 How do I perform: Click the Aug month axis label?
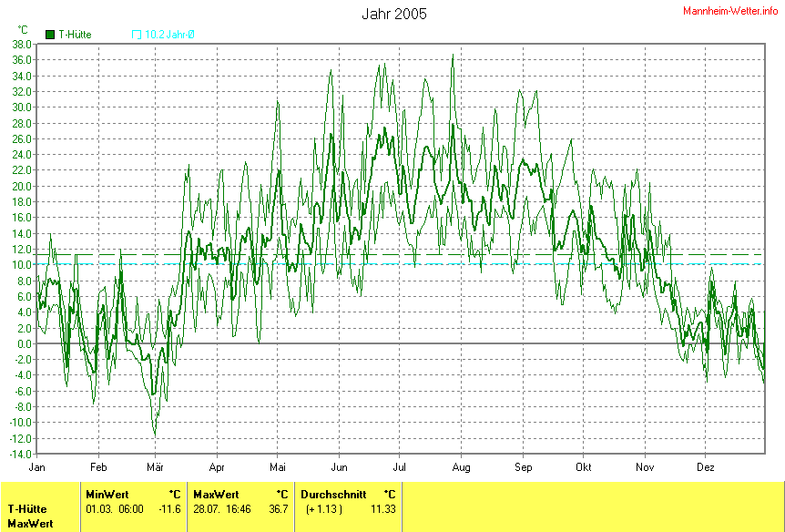point(462,465)
